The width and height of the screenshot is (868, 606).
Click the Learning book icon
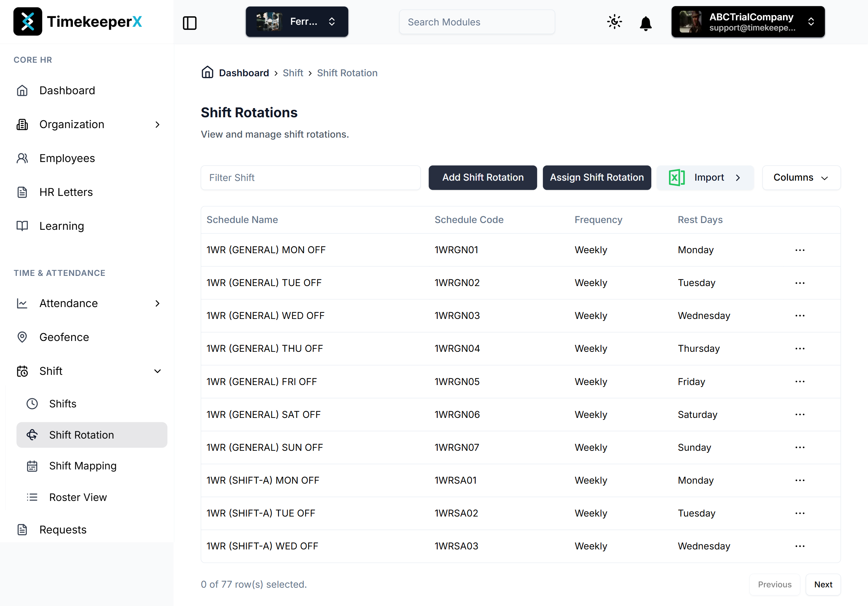pos(22,226)
